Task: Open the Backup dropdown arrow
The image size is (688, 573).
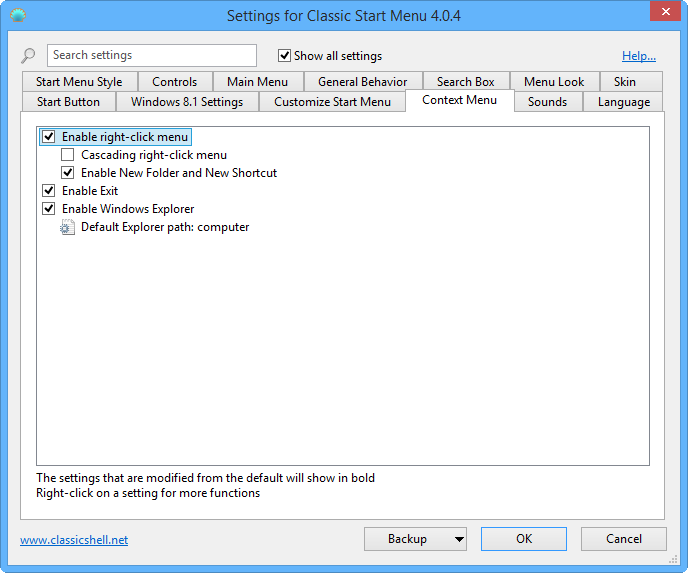Action: click(459, 539)
